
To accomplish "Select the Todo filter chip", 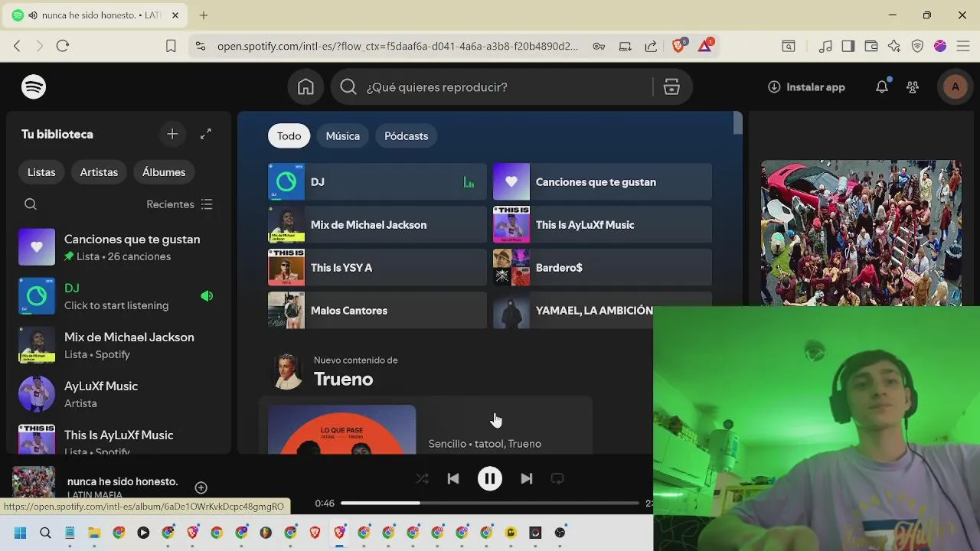I will tap(289, 136).
